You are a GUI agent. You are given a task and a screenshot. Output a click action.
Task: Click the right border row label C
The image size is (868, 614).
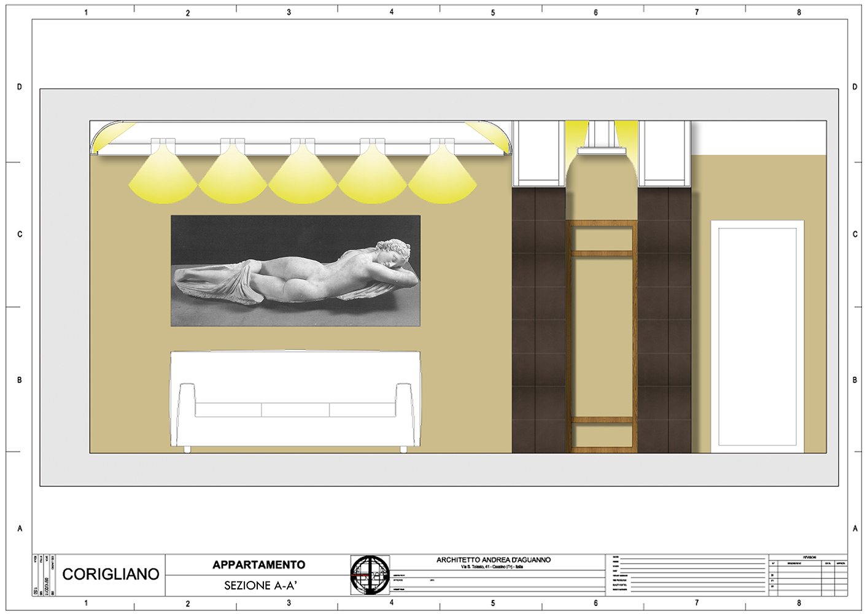(x=855, y=235)
